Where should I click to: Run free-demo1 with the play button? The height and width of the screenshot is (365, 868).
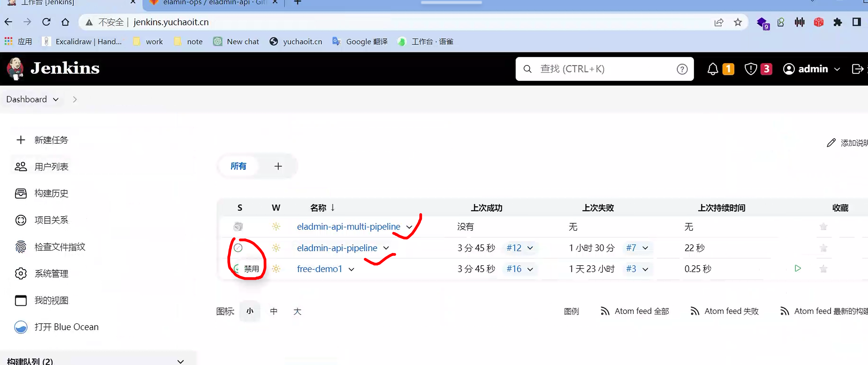pos(798,269)
